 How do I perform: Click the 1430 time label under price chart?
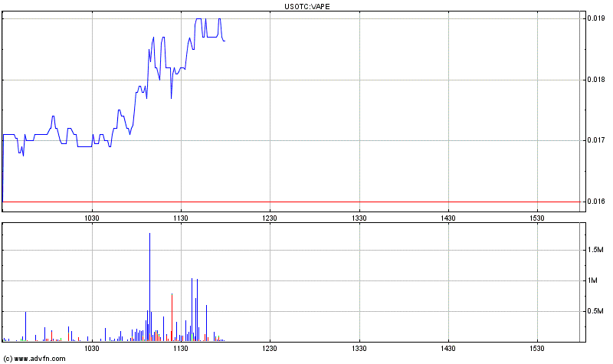click(x=448, y=218)
